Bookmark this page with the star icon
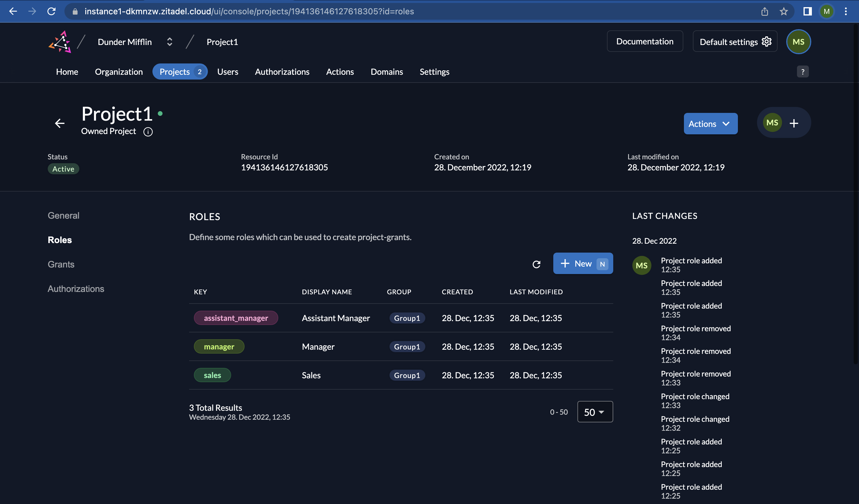 (x=783, y=12)
